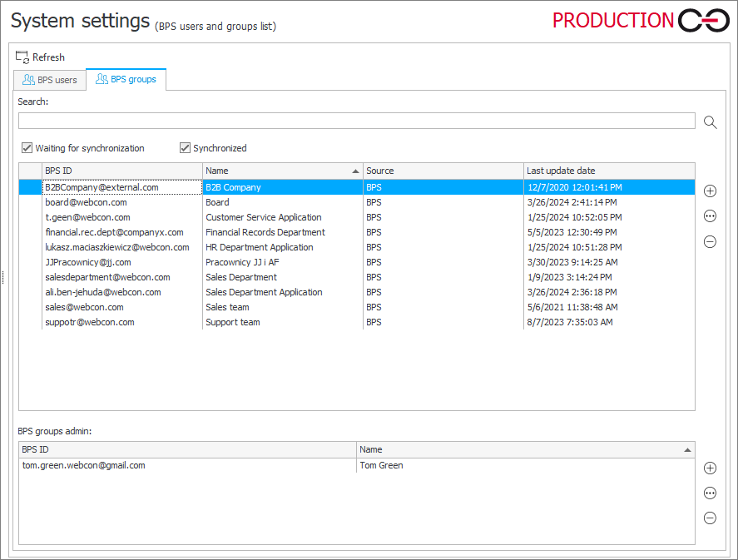This screenshot has width=738, height=560.
Task: Click the Sales Department Application name cell
Action: point(282,292)
